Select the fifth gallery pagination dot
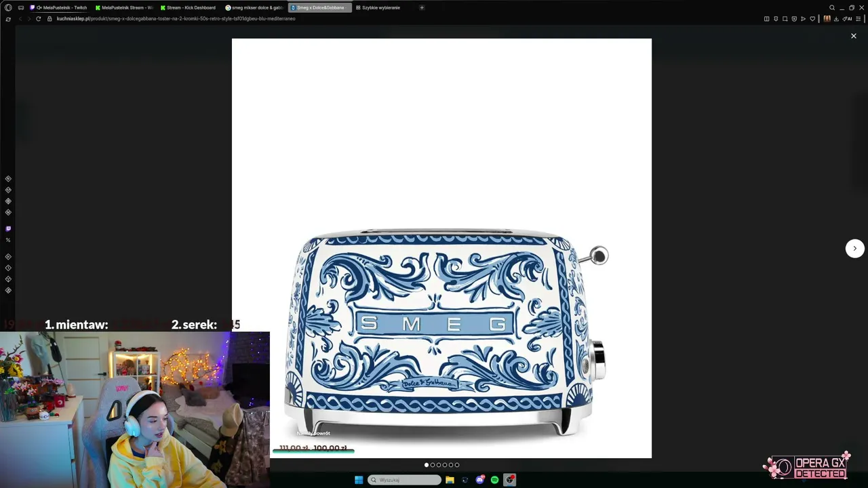Viewport: 868px width, 488px height. [x=451, y=465]
